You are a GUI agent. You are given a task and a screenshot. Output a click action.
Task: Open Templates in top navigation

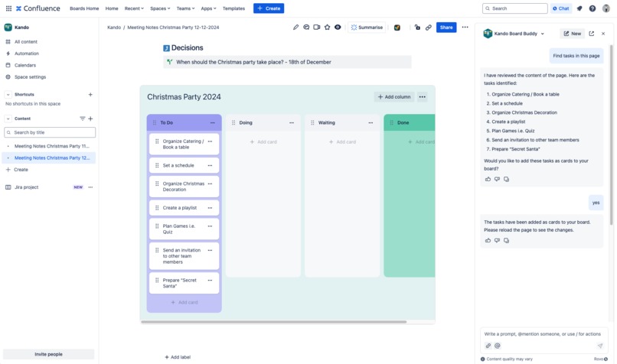233,8
